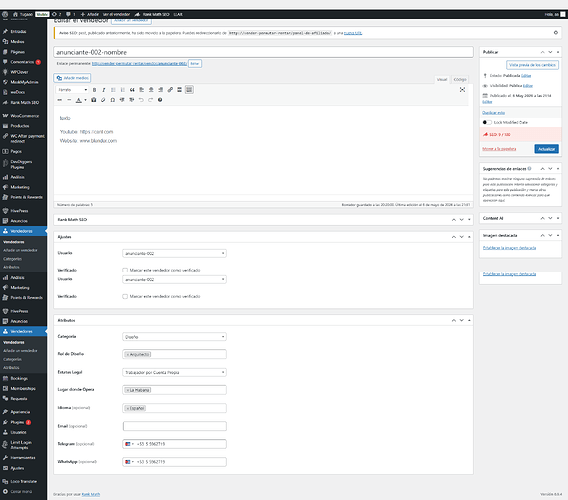Decrease indent in editor

122,100
